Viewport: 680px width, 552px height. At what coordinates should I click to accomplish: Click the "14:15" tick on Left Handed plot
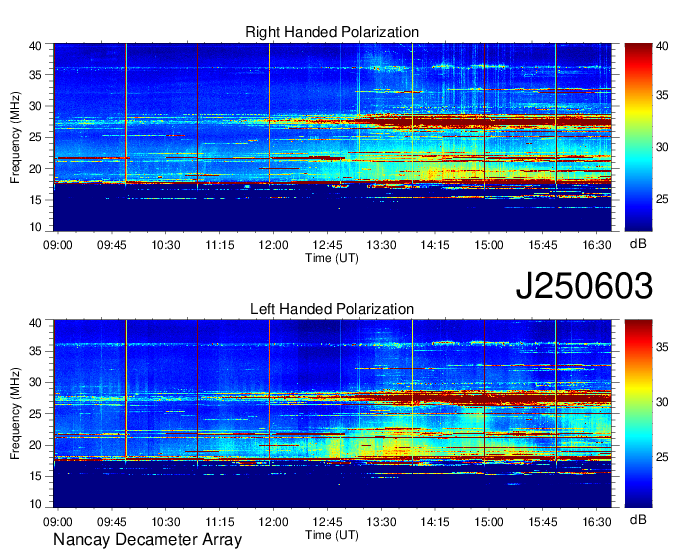point(435,522)
